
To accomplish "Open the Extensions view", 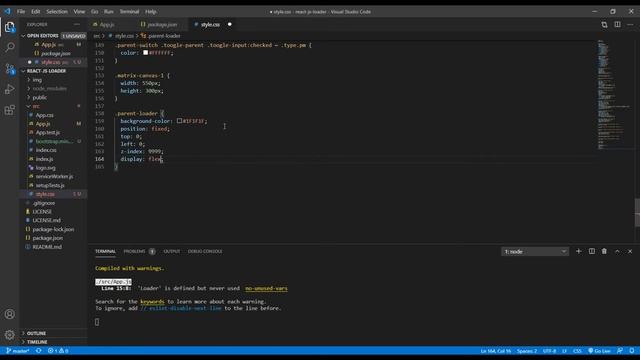I will [10, 110].
